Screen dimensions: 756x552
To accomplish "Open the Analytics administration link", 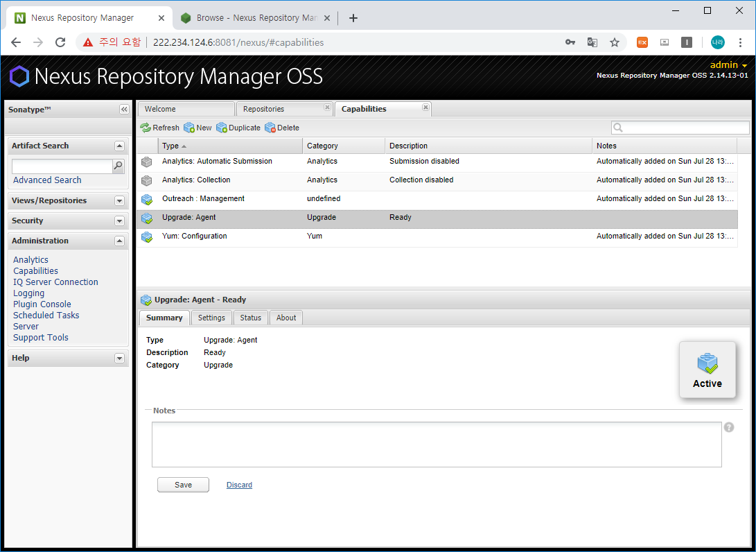I will [31, 259].
